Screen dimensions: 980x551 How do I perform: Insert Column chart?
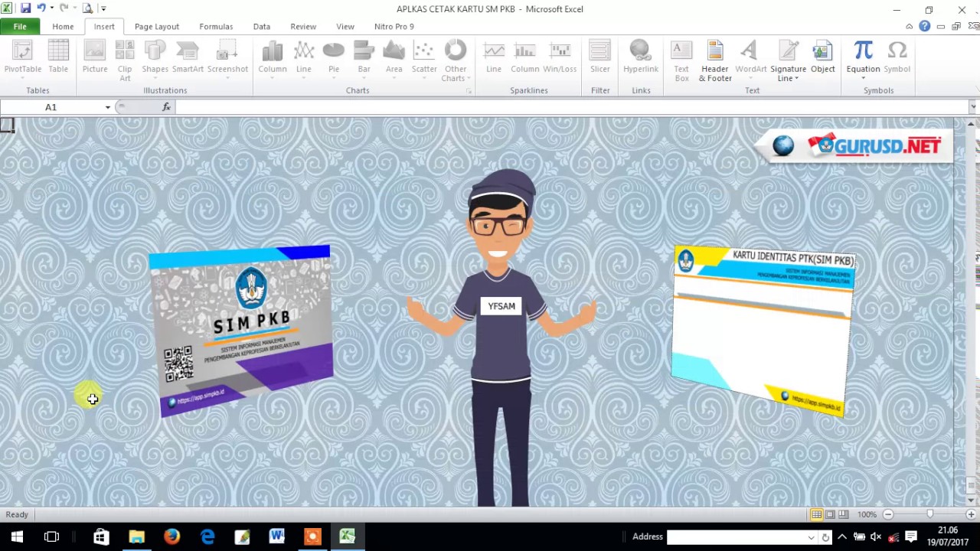point(272,59)
